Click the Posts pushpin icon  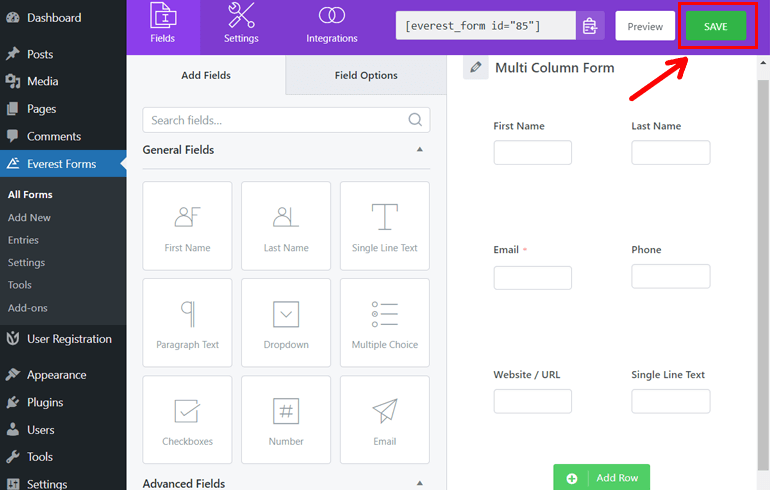[x=13, y=54]
